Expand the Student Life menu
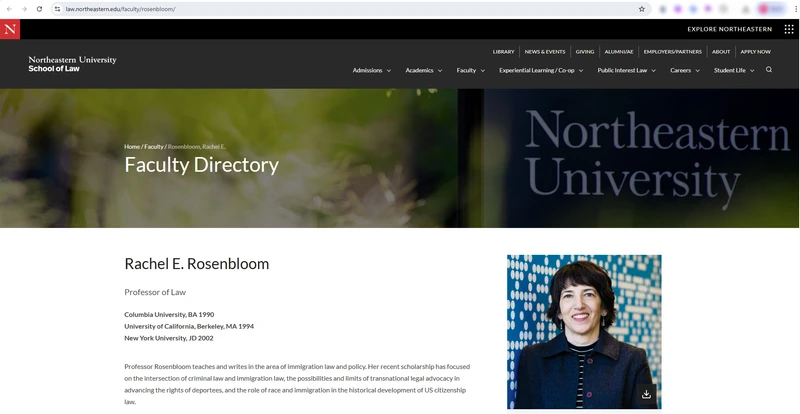This screenshot has height=414, width=800. pyautogui.click(x=734, y=70)
